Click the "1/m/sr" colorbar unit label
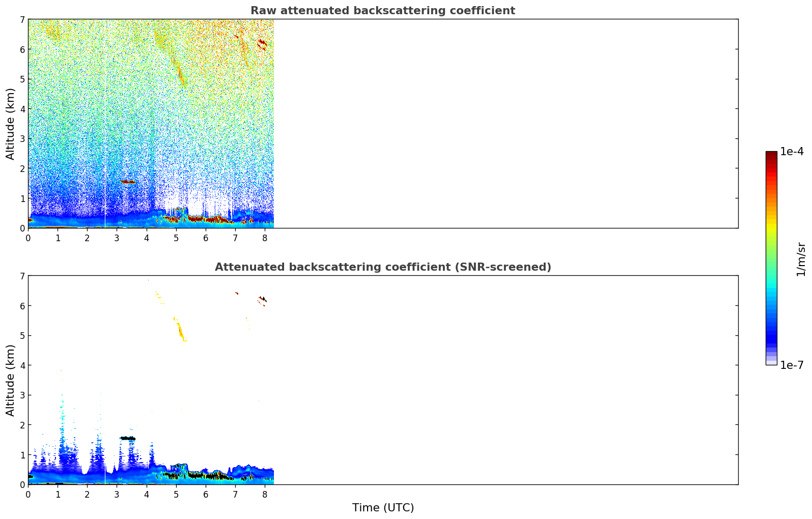The height and width of the screenshot is (519, 812). pyautogui.click(x=801, y=259)
